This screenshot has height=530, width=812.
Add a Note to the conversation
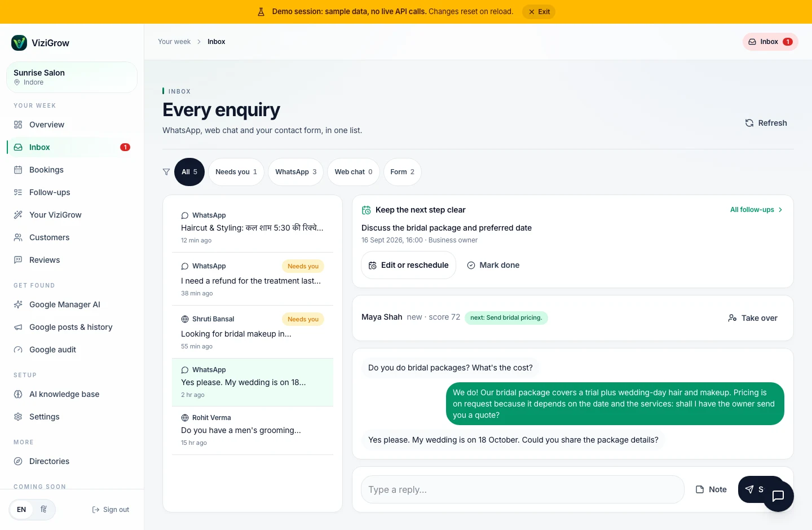point(711,489)
